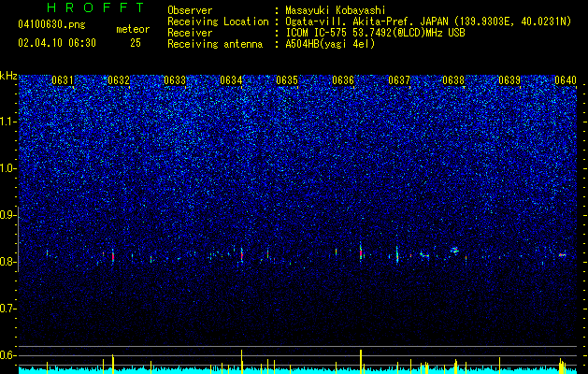Click the 1.0 frequency axis label
Screen dimensions: 588x374
point(7,168)
